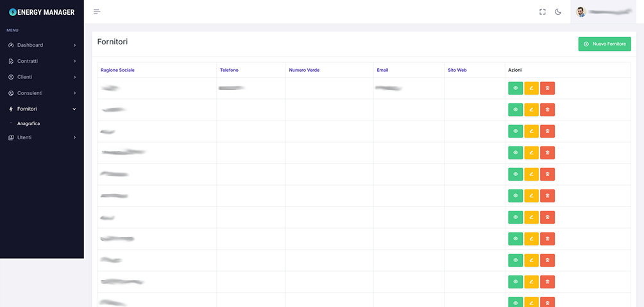
Task: Expand the Clienti chevron arrow
Action: pyautogui.click(x=74, y=77)
